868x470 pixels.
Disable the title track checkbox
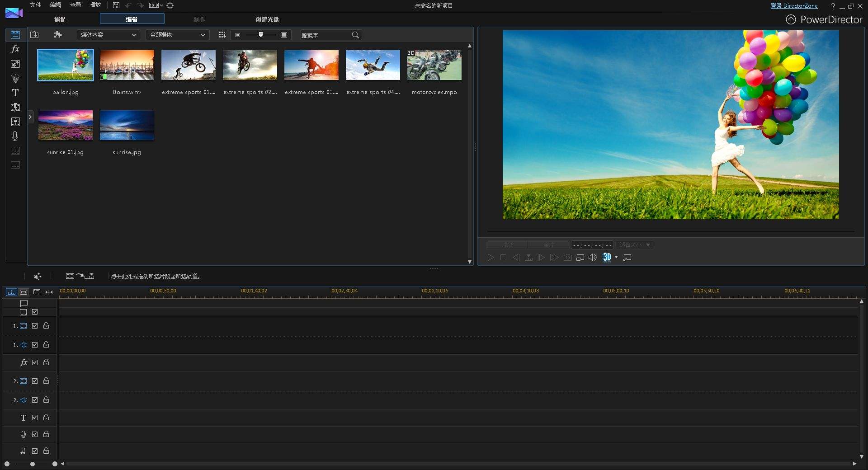tap(35, 418)
